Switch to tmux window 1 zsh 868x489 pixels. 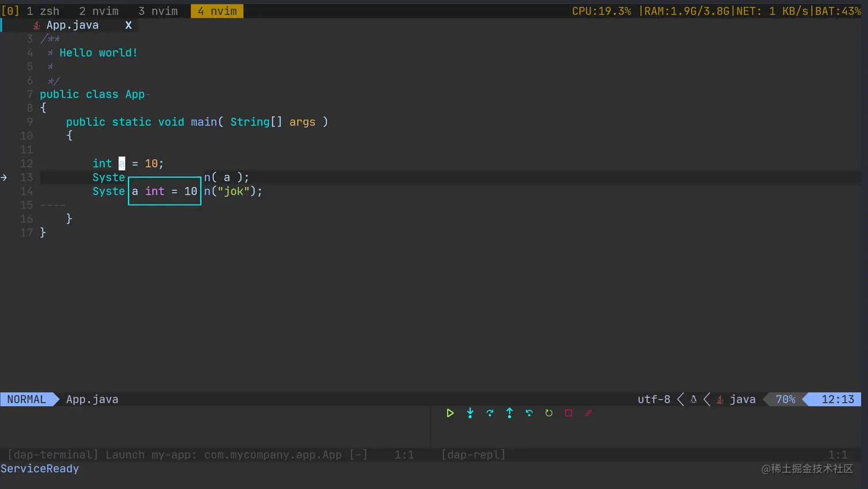[x=43, y=11]
